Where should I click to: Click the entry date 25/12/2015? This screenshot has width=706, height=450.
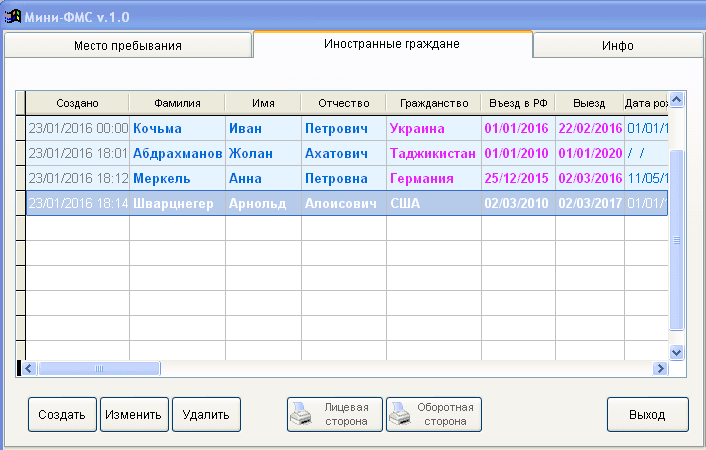tap(518, 178)
